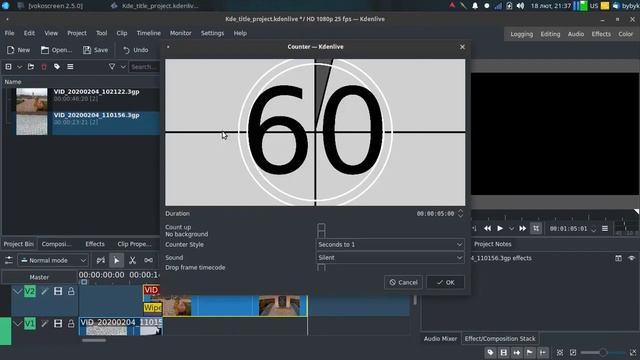Click the monitor edit mode icon
640x360 pixels.
click(536, 229)
